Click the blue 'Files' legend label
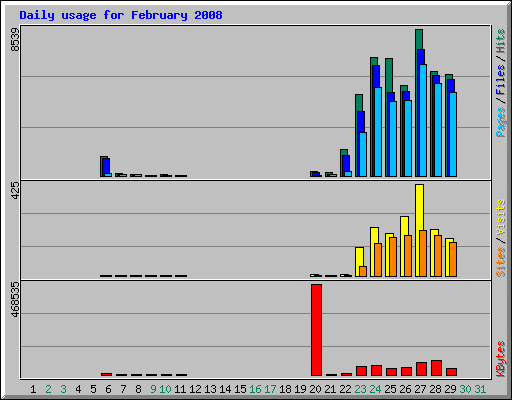Screen dimensions: 512x400 [x=500, y=79]
